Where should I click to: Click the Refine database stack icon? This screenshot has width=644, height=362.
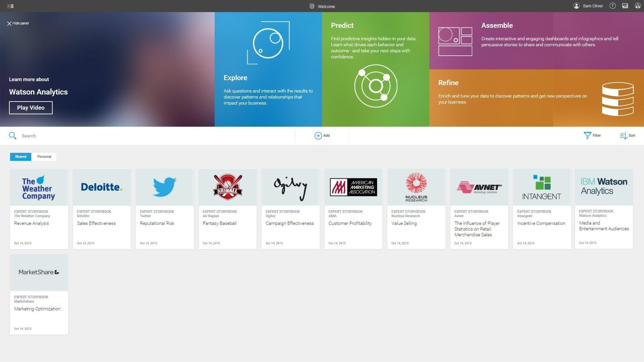pos(618,99)
